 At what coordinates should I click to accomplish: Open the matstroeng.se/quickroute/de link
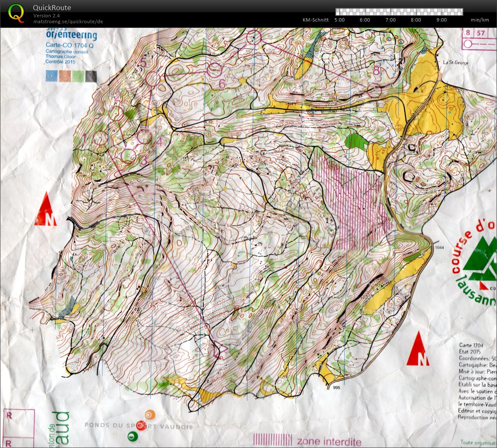coord(68,22)
